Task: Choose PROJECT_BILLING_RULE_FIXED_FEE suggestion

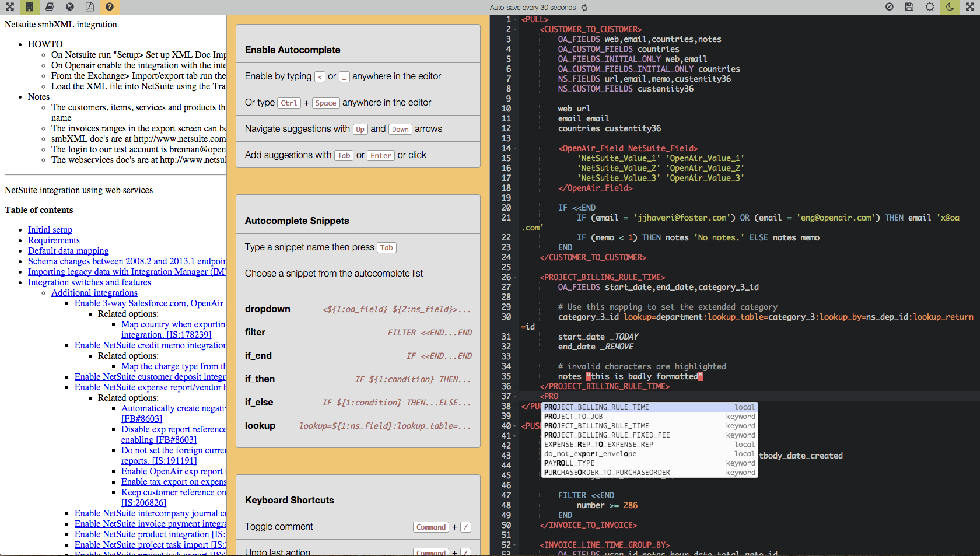Action: click(649, 435)
